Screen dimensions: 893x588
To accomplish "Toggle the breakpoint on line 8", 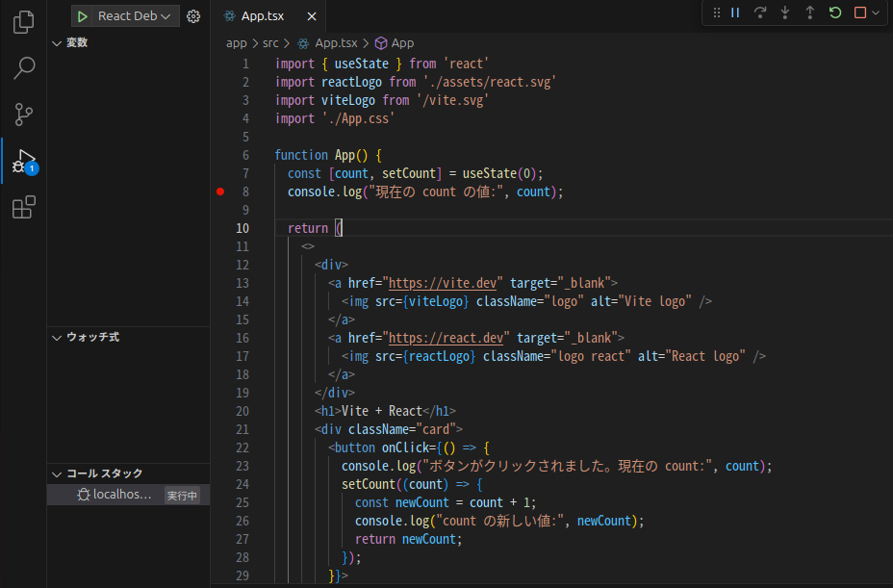I will point(220,192).
